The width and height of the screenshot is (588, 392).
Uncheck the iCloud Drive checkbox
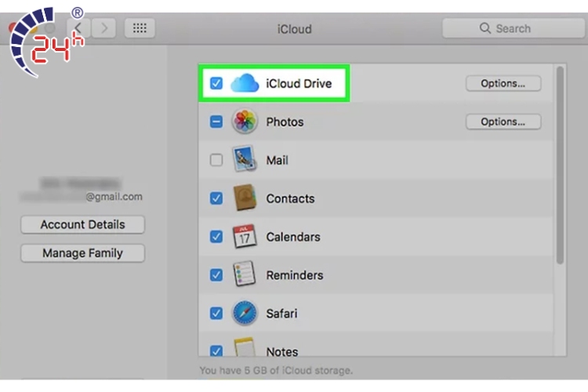click(x=216, y=83)
